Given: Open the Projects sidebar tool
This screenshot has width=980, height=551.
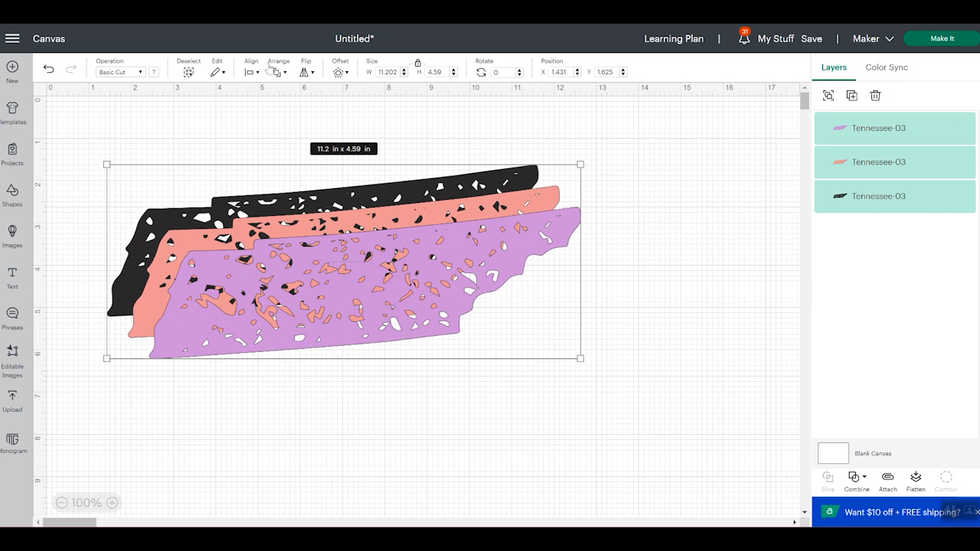Looking at the screenshot, I should [12, 154].
